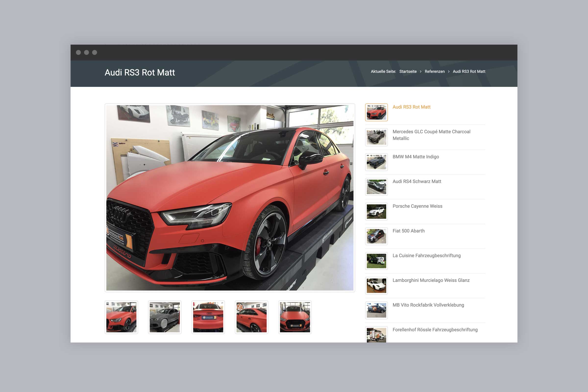Click the Porsche Cayenne Weiss thumbnail image

[x=376, y=211]
